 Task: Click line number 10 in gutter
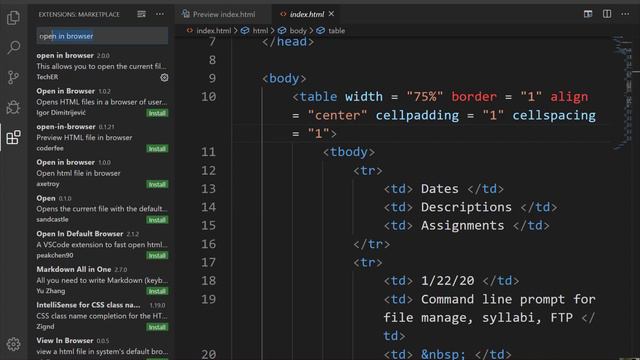click(x=209, y=97)
